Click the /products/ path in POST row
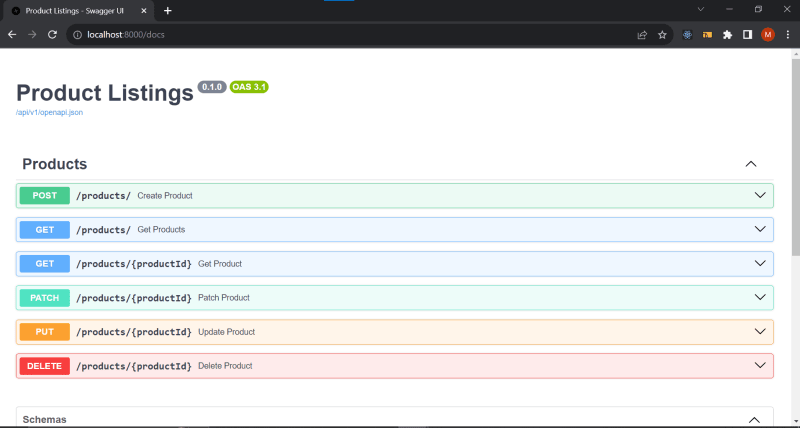This screenshot has height=428, width=800. point(104,196)
